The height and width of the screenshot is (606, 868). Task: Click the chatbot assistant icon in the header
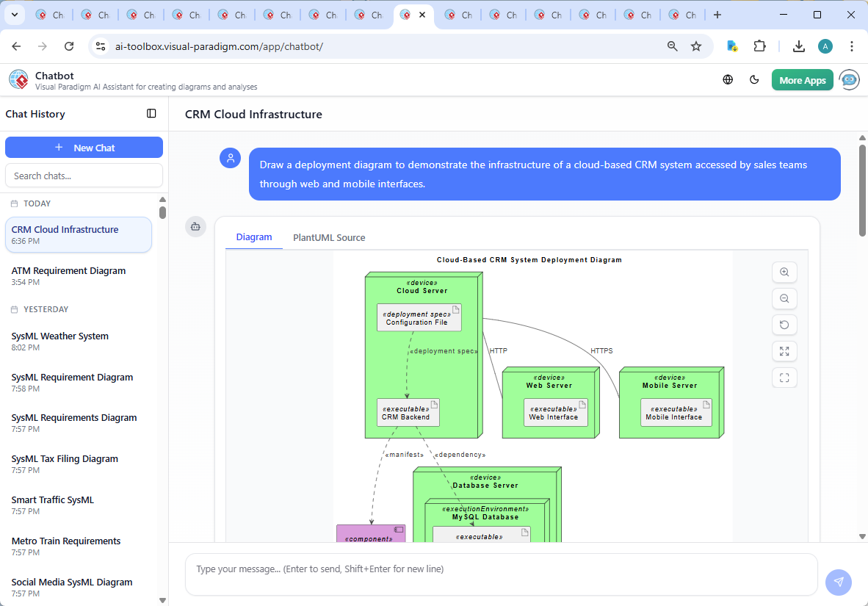click(849, 79)
